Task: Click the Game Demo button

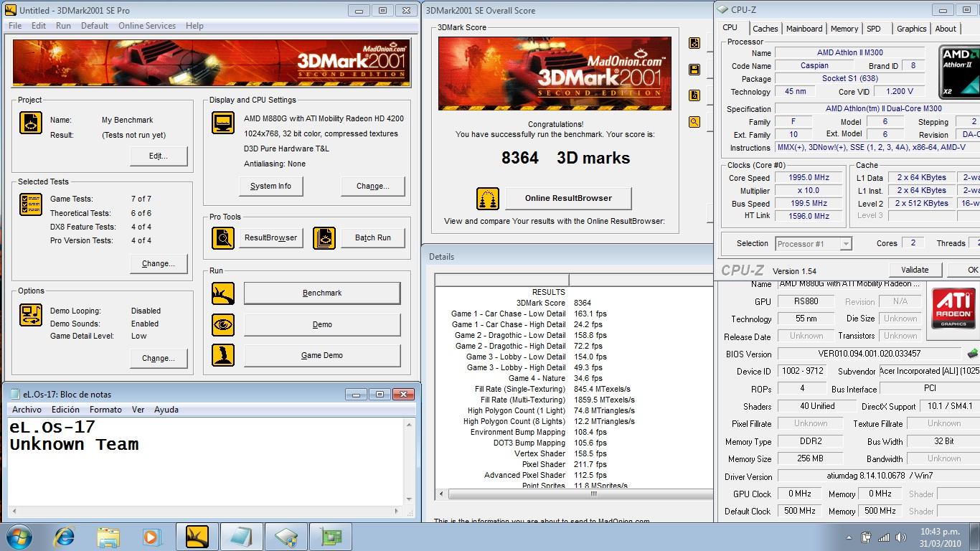Action: [322, 355]
